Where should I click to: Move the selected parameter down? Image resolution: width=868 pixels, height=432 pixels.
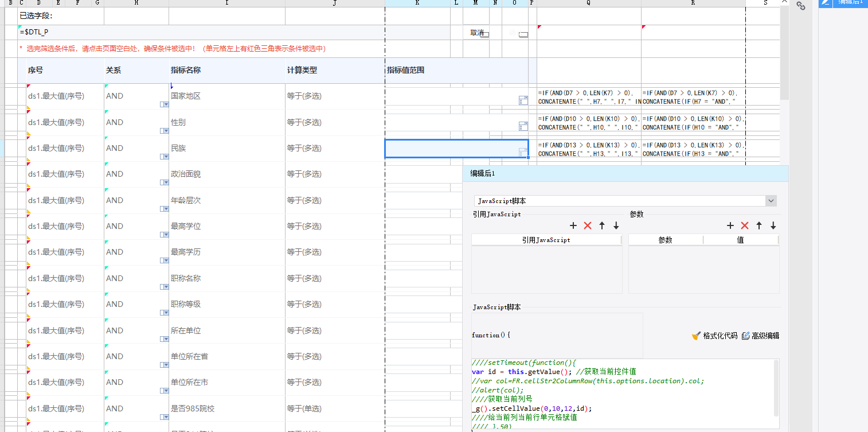(x=773, y=226)
